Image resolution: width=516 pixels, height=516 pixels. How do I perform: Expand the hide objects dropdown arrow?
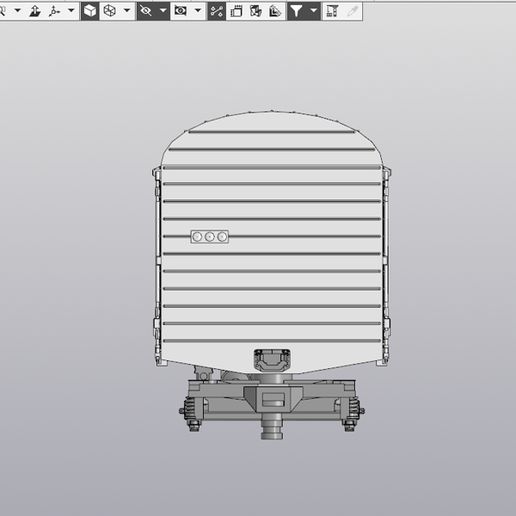pyautogui.click(x=163, y=11)
